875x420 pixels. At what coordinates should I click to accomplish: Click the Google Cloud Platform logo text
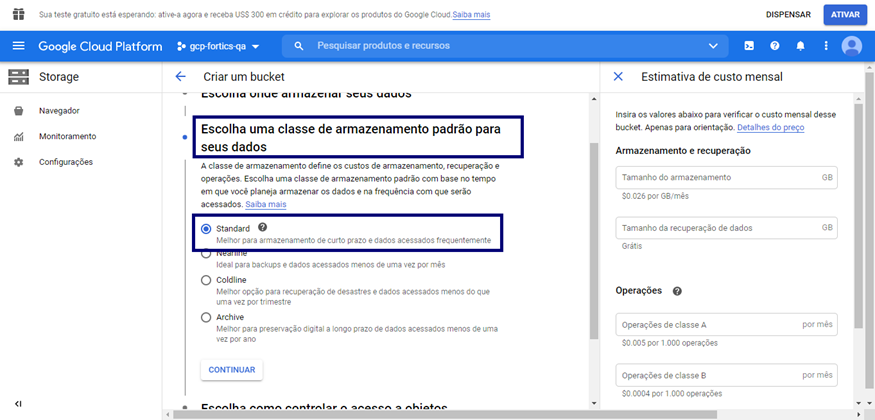(x=100, y=46)
